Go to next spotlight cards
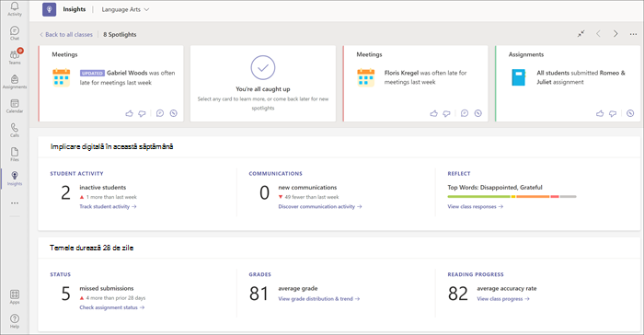This screenshot has height=335, width=644. click(615, 34)
